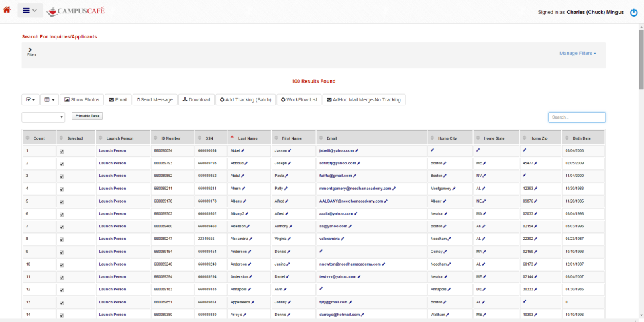Edit home state DE pencil icon
The width and height of the screenshot is (644, 322).
click(x=483, y=289)
